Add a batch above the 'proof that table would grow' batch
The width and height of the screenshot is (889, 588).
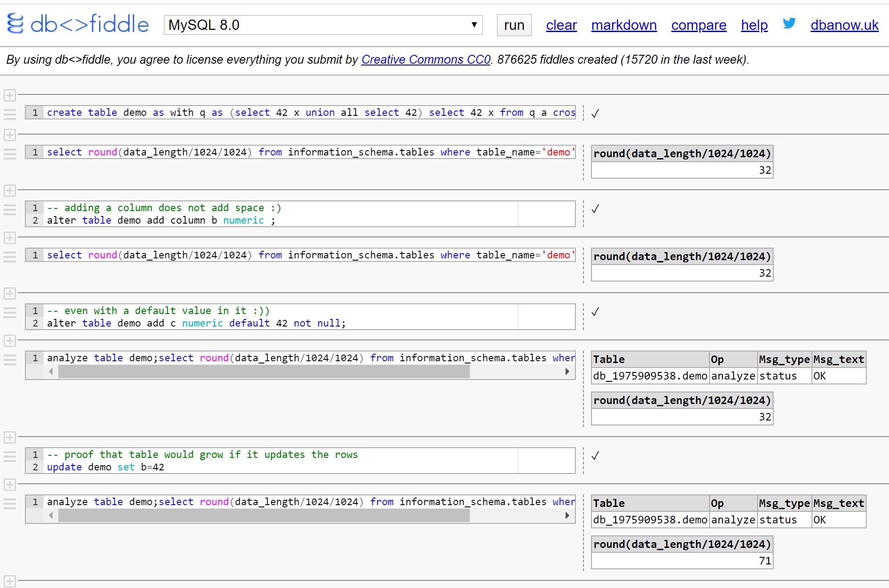click(10, 437)
